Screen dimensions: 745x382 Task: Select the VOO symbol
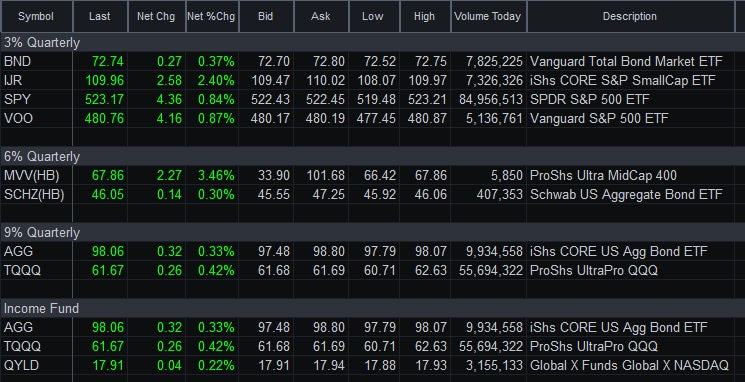click(19, 118)
